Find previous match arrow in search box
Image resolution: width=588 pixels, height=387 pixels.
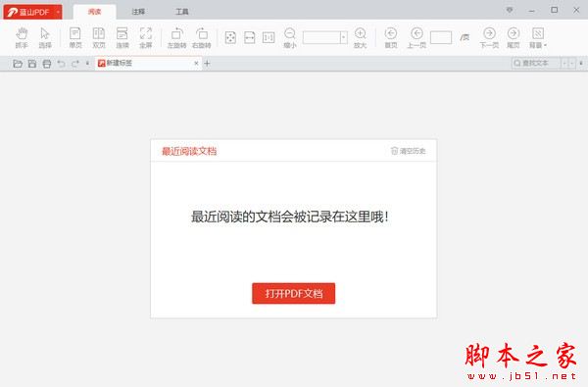[564, 64]
